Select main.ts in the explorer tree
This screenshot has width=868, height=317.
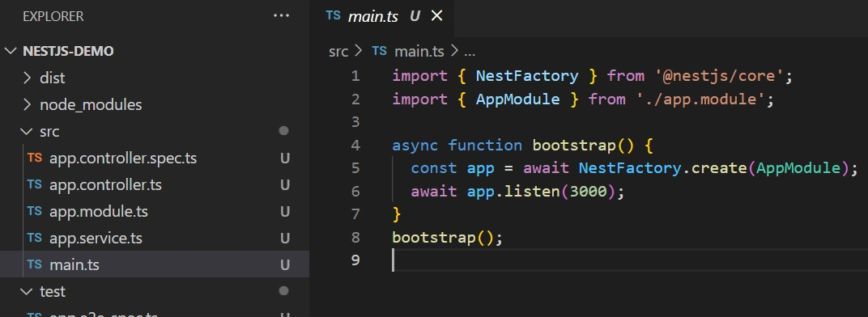coord(155,264)
